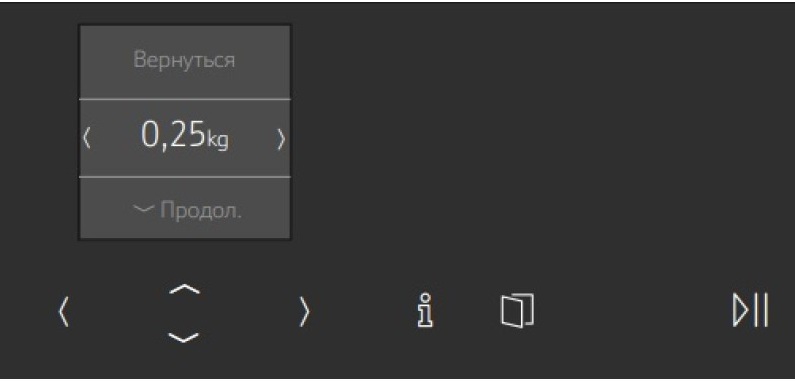Viewport: 795px width, 381px height.
Task: Continue via the Продол. label
Action: 201,209
